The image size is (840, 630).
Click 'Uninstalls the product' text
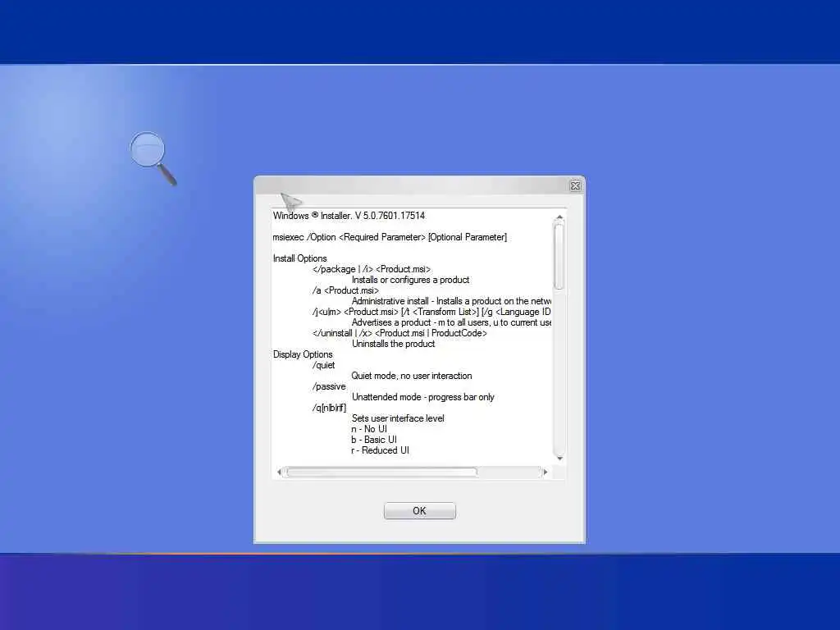coord(393,344)
